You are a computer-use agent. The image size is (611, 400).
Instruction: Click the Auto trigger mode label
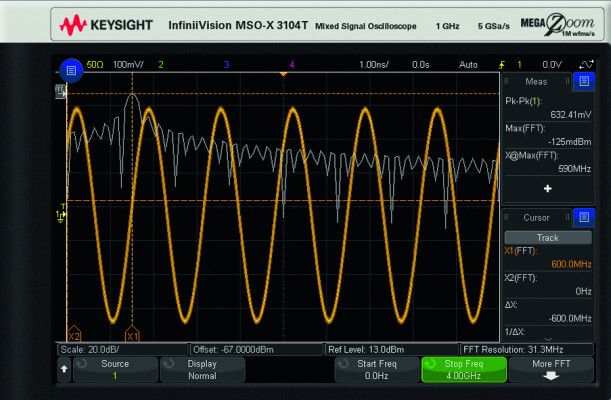click(468, 65)
